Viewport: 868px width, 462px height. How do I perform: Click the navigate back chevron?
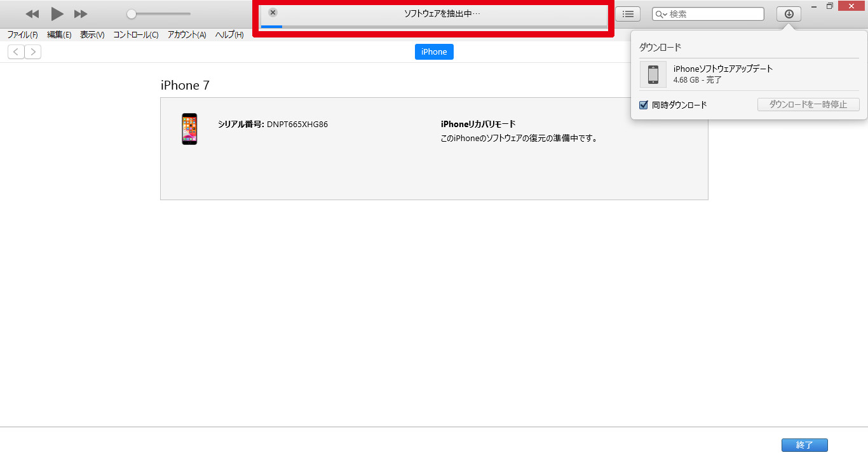[16, 52]
